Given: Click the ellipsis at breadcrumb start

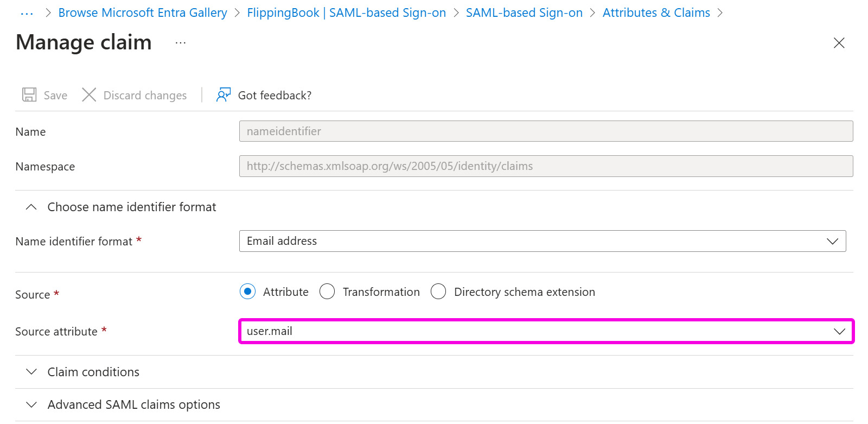Looking at the screenshot, I should [x=27, y=12].
